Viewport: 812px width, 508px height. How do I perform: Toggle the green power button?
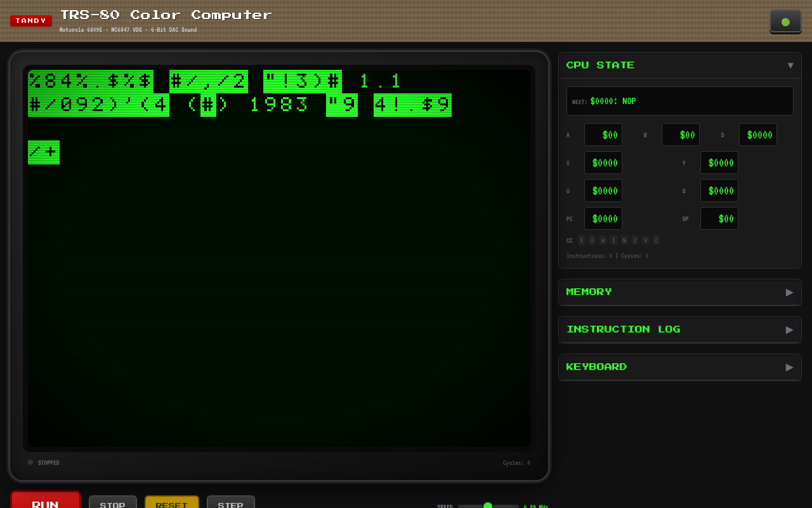[x=785, y=22]
